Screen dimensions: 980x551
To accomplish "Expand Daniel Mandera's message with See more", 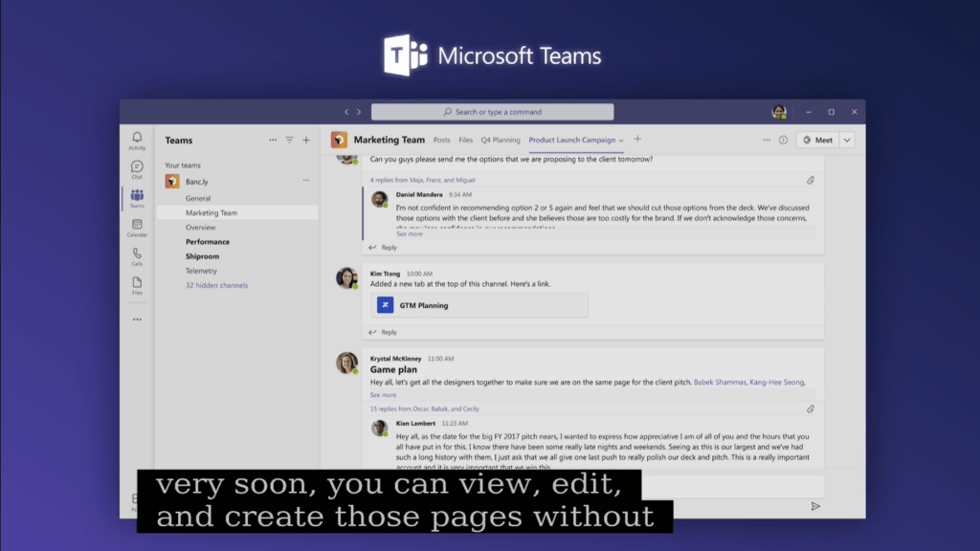I will (x=409, y=233).
